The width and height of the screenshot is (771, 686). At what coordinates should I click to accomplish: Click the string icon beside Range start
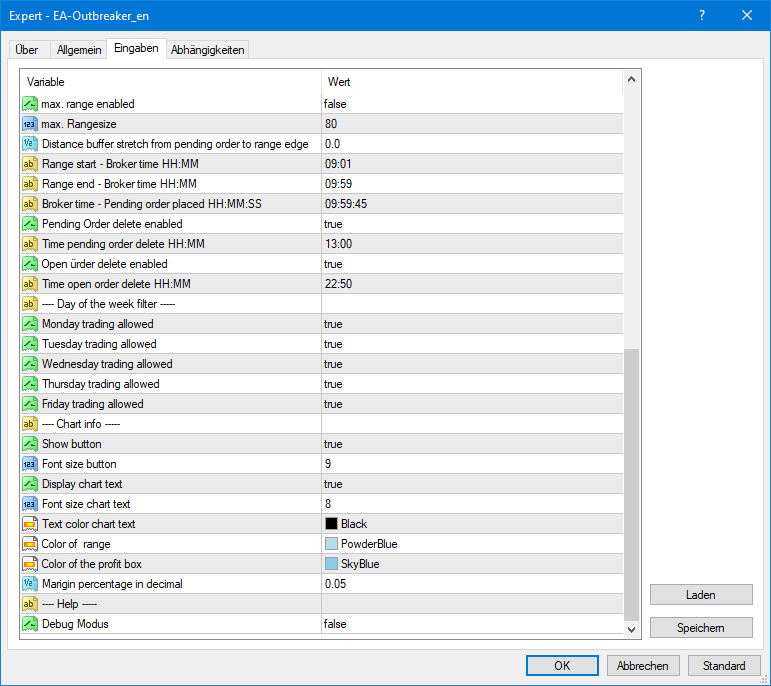30,164
